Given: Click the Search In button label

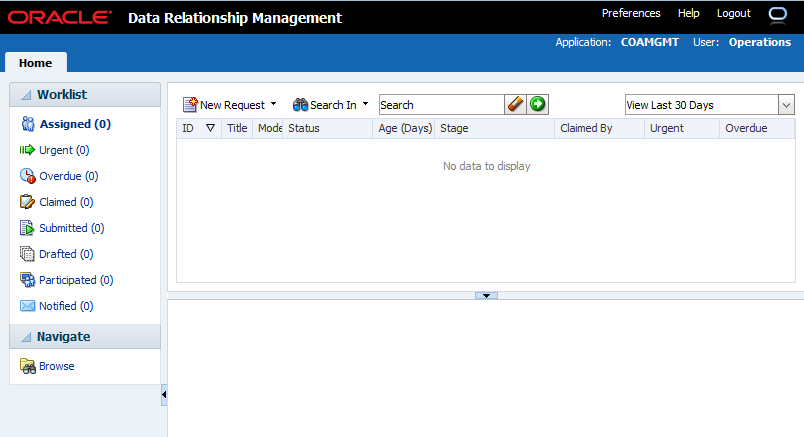Looking at the screenshot, I should pyautogui.click(x=333, y=105).
